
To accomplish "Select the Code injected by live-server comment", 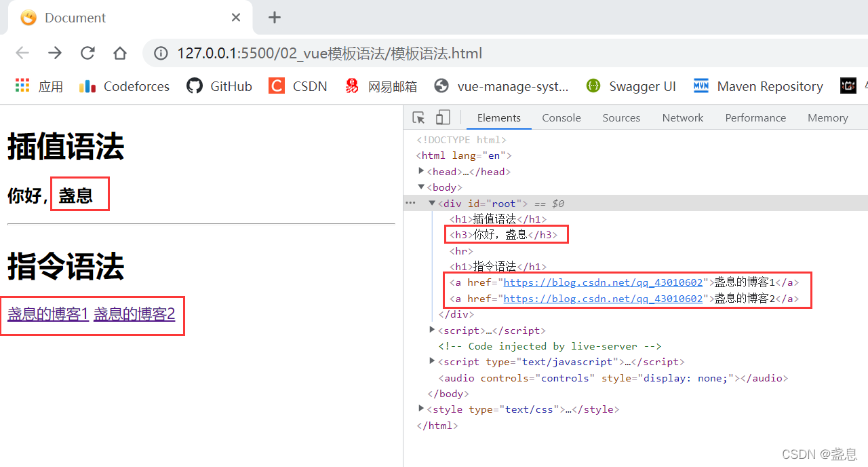I will coord(550,346).
